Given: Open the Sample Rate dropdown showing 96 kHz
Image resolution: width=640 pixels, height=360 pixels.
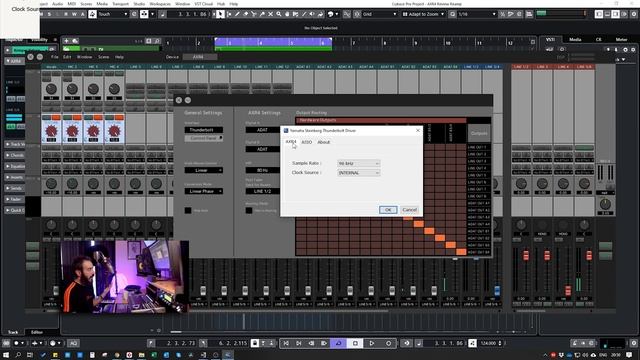Looking at the screenshot, I should (x=358, y=163).
